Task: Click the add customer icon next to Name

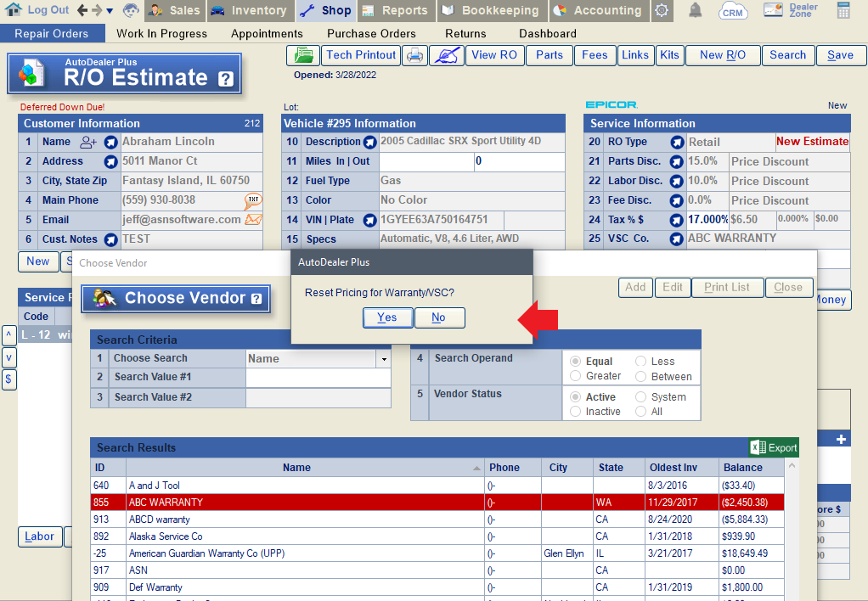Action: point(88,143)
